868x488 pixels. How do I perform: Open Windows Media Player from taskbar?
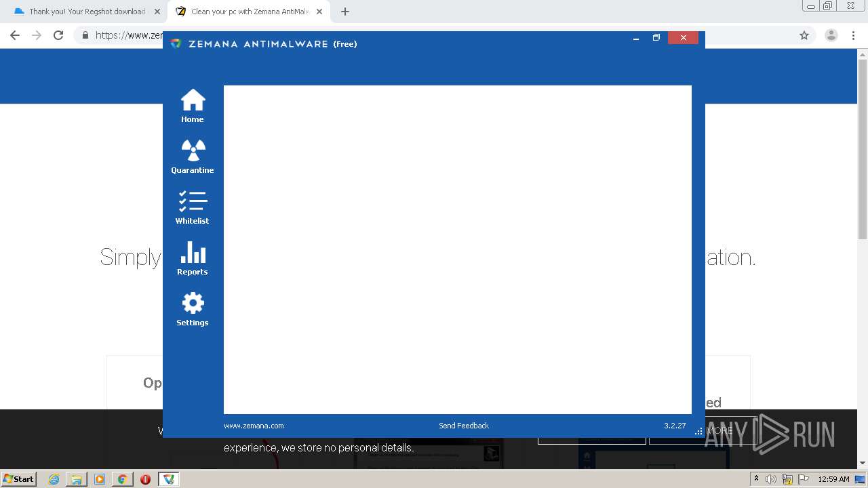click(100, 479)
